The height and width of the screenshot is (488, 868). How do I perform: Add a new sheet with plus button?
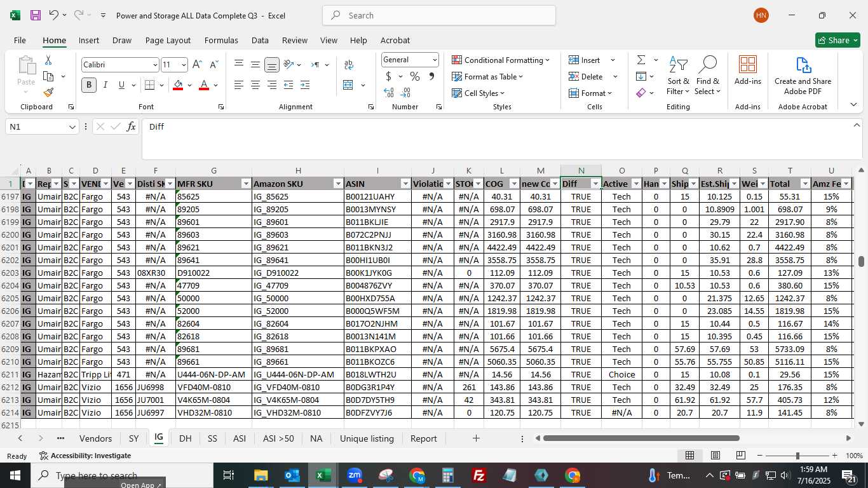coord(476,438)
